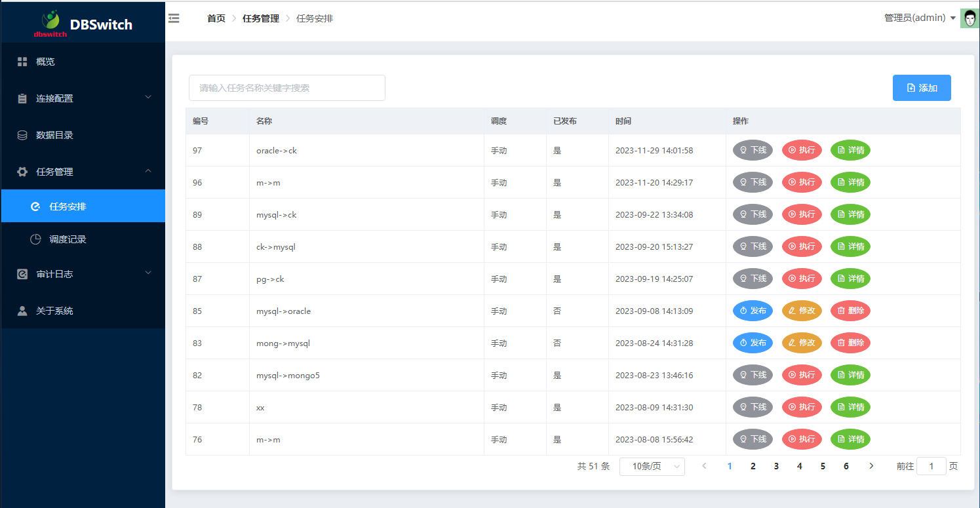Click the 关于系统 person icon

pos(22,311)
